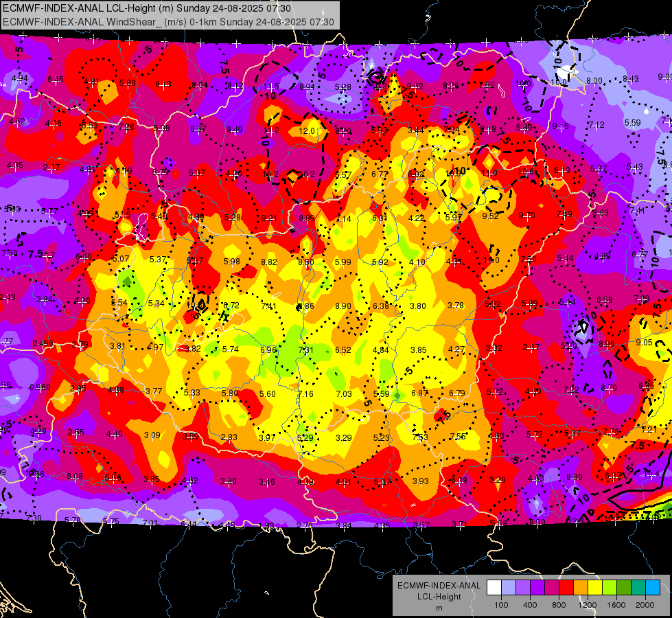The width and height of the screenshot is (672, 618).
Task: Click the legend title 'ECMWF-INDEX-ANAL'
Action: pos(439,586)
